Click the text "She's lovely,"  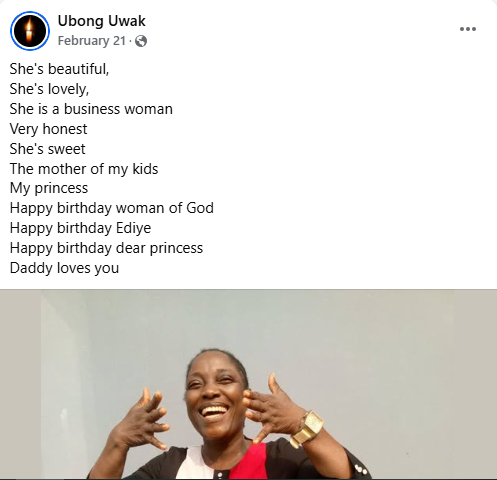click(x=49, y=89)
